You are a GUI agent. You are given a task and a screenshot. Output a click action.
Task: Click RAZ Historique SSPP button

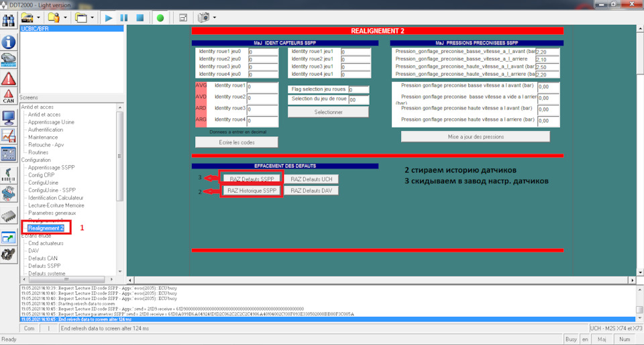click(252, 191)
